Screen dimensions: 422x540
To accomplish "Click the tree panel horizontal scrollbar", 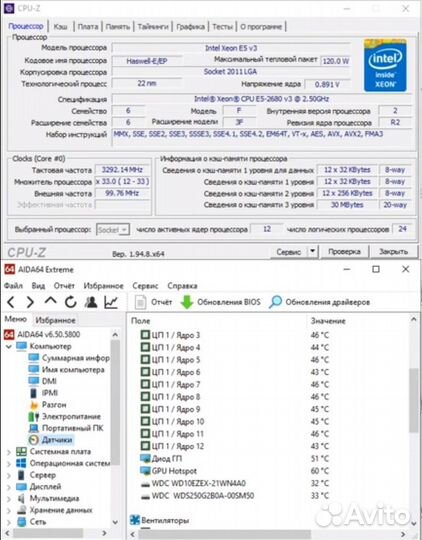I will click(x=48, y=533).
